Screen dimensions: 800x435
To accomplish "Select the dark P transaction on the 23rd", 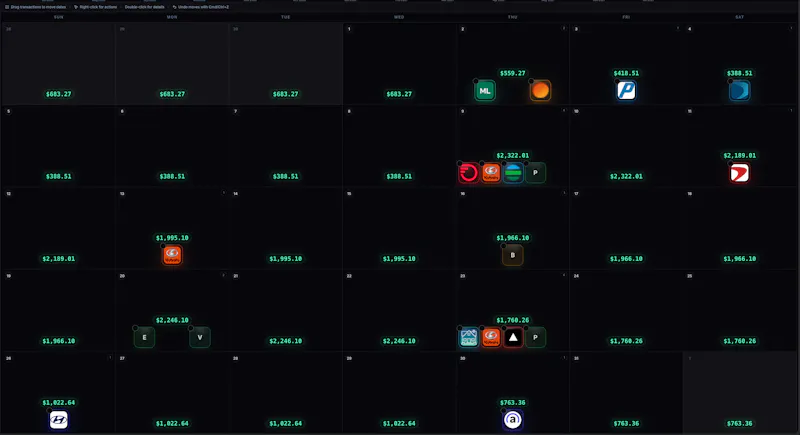I will (x=535, y=338).
